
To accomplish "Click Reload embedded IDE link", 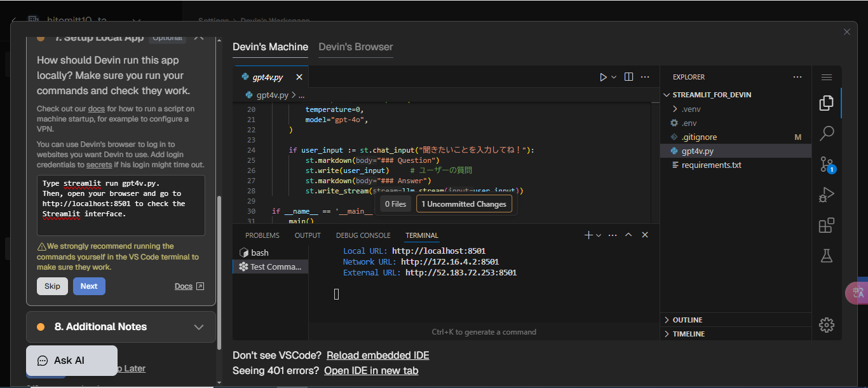I will (377, 356).
